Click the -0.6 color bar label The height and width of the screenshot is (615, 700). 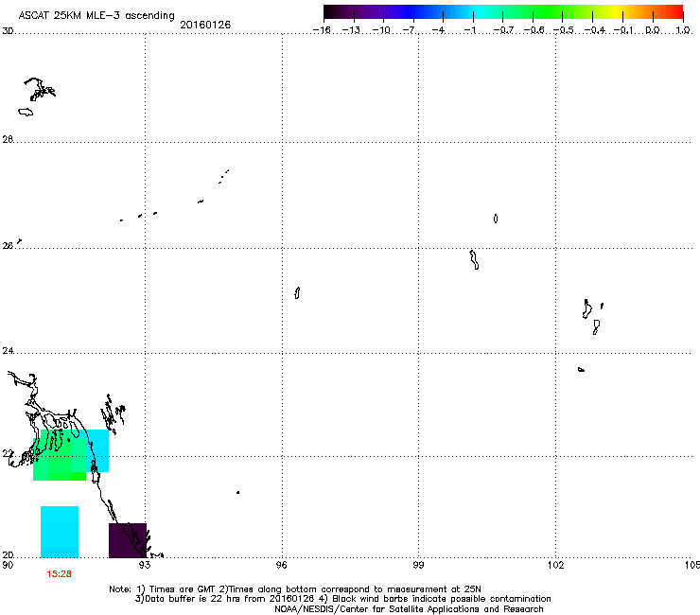coord(534,30)
